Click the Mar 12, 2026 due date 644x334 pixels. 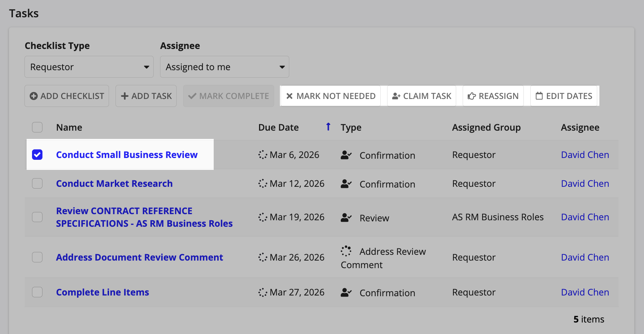[297, 184]
